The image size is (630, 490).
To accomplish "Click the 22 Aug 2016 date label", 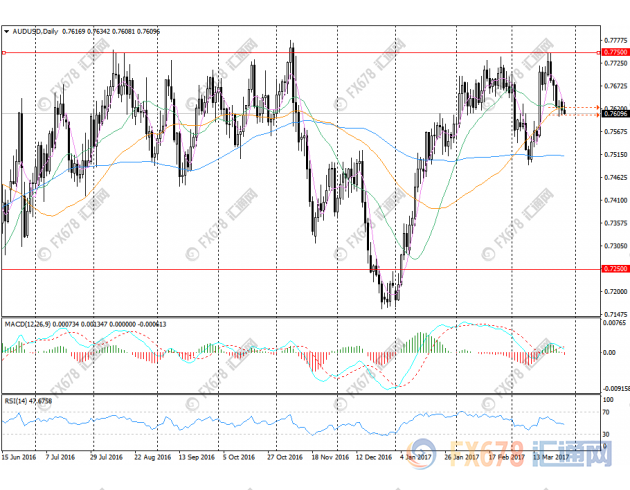I will [150, 456].
